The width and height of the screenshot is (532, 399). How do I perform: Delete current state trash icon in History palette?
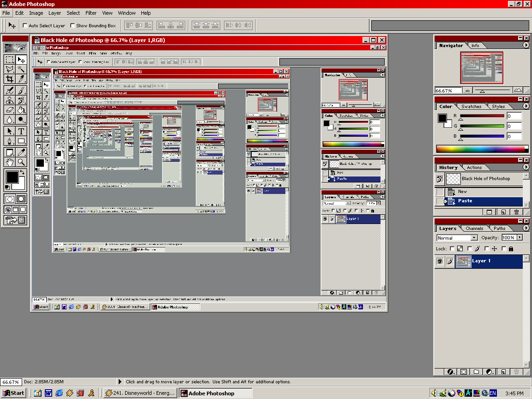516,212
